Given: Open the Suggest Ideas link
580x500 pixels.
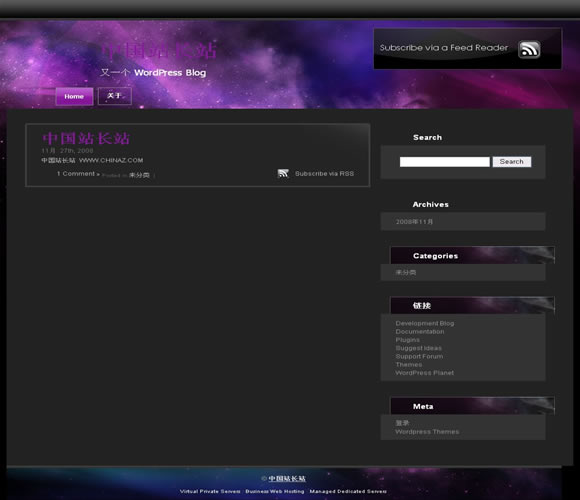Looking at the screenshot, I should 418,348.
